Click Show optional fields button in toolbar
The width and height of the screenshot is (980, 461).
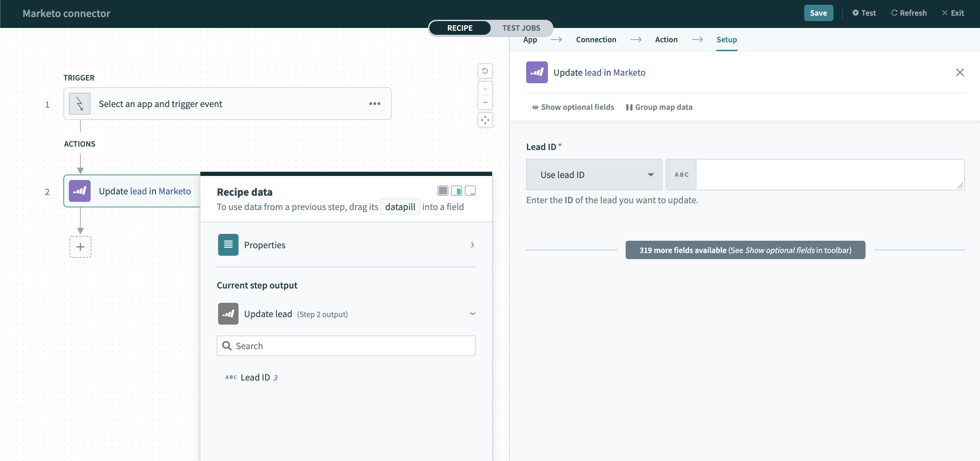[572, 107]
